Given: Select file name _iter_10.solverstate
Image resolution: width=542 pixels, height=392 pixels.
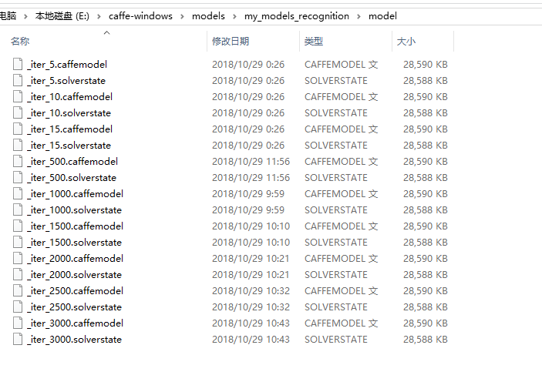Looking at the screenshot, I should [69, 113].
